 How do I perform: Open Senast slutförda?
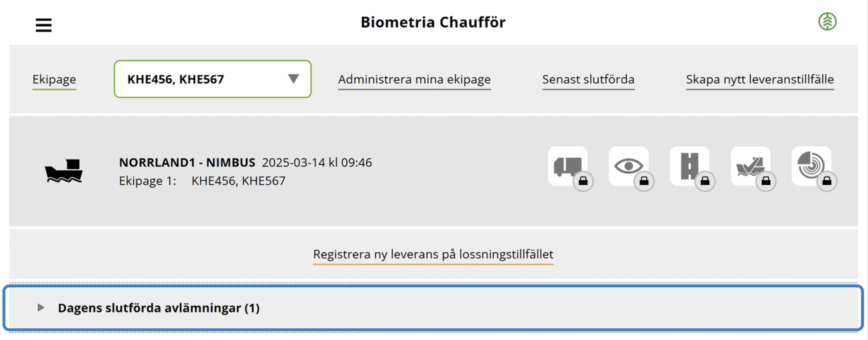[x=588, y=80]
